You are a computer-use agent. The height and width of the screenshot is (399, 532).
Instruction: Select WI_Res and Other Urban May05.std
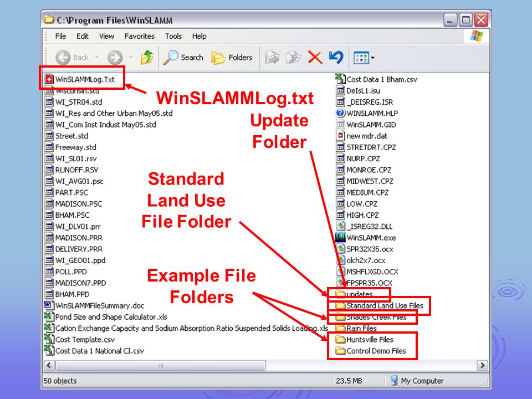(x=109, y=113)
